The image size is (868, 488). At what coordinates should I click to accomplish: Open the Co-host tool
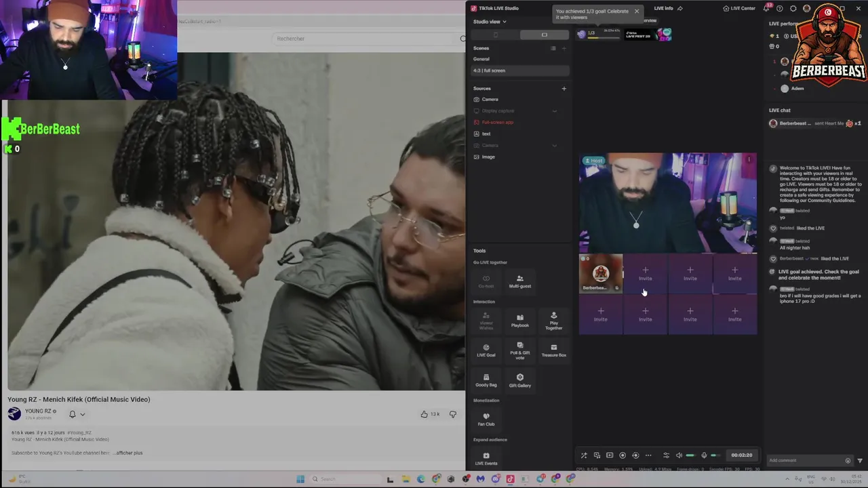point(486,281)
